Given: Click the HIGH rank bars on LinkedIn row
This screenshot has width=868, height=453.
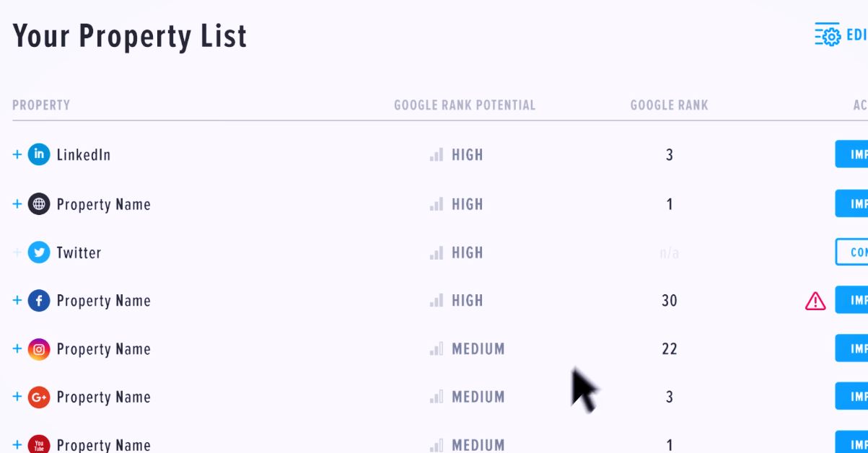Looking at the screenshot, I should click(437, 154).
